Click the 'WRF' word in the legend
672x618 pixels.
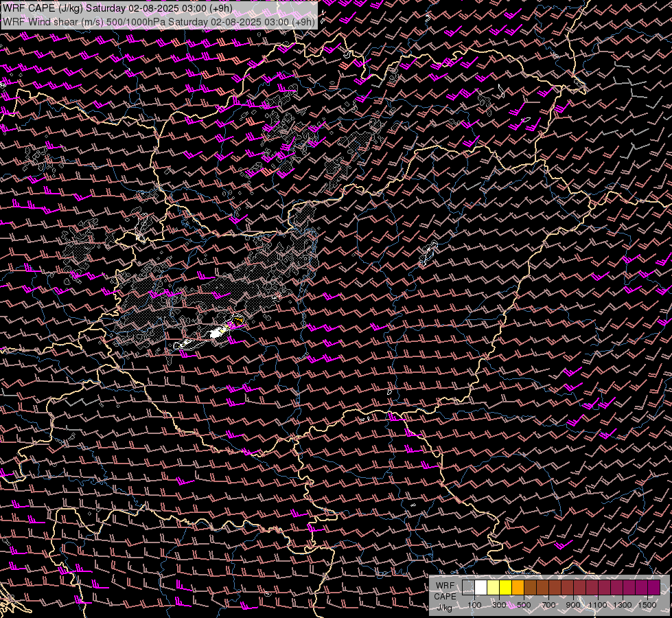445,586
